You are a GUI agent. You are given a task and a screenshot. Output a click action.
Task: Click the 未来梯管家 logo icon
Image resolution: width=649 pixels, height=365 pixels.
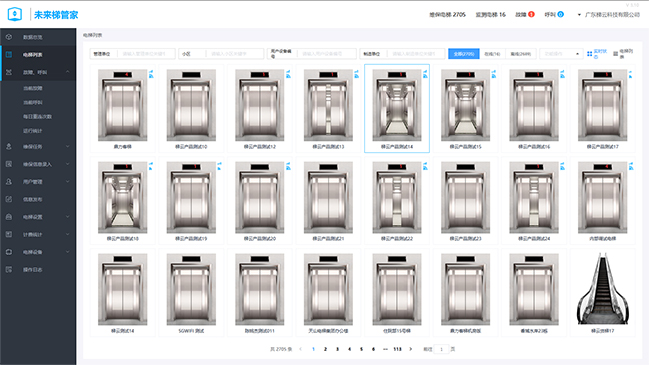(15, 14)
